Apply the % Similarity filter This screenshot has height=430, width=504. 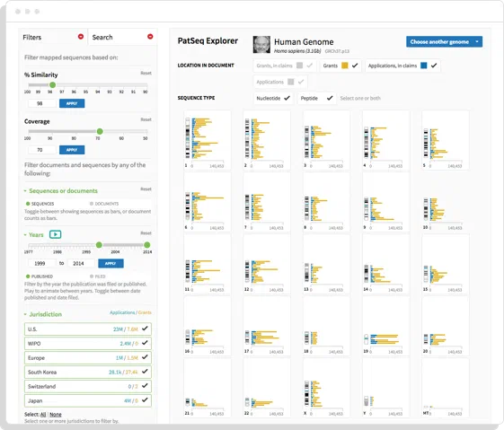click(x=72, y=103)
